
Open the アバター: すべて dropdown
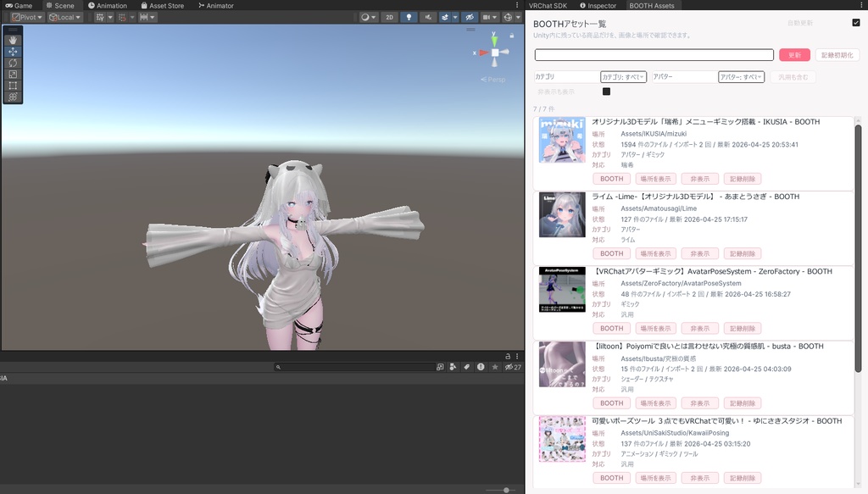[743, 77]
